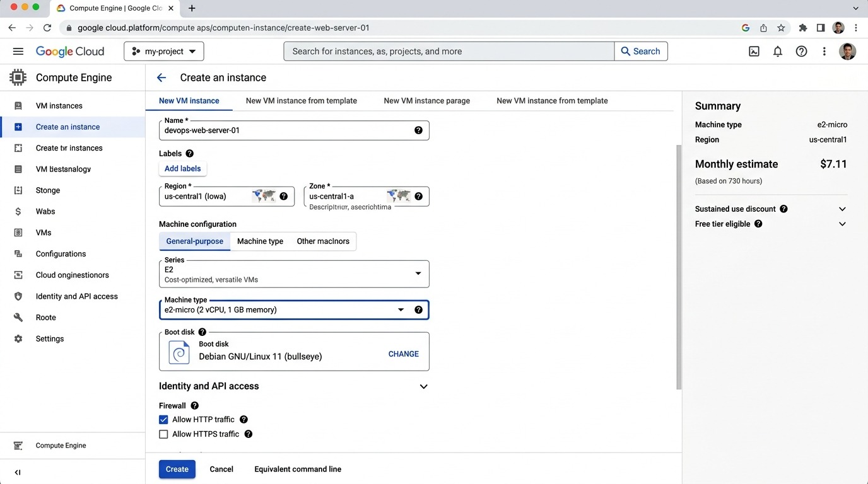The width and height of the screenshot is (868, 484).
Task: Show help for Firewall section
Action: (194, 406)
